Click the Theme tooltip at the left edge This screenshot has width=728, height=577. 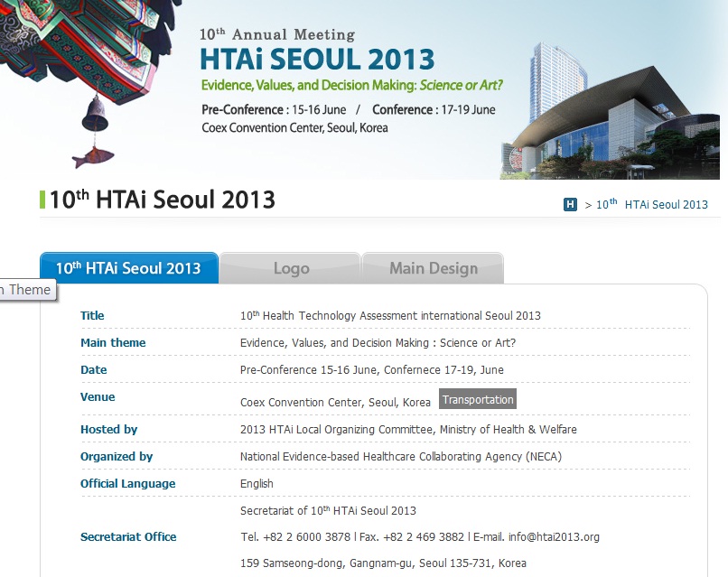point(26,290)
